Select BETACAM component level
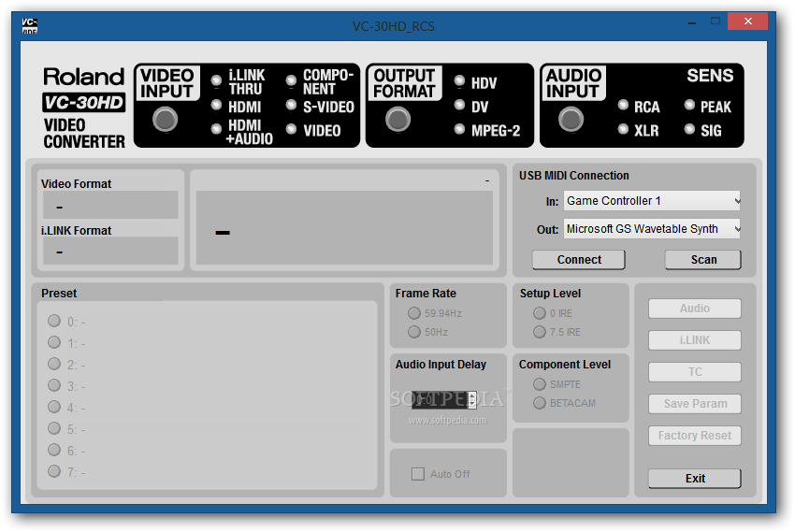Screen dimensions: 795x532 540,403
